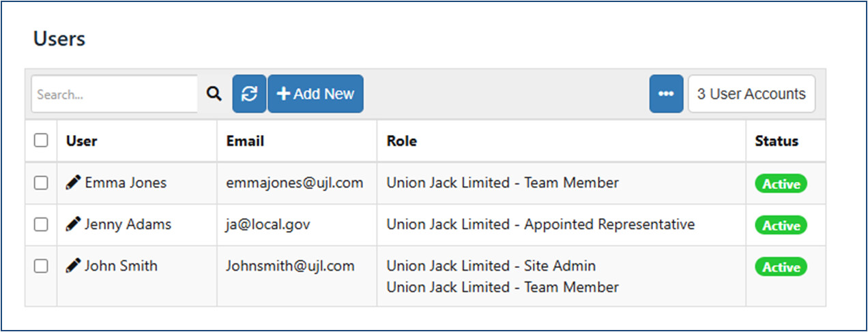Focus the Search input field
This screenshot has height=332, width=868.
[115, 94]
